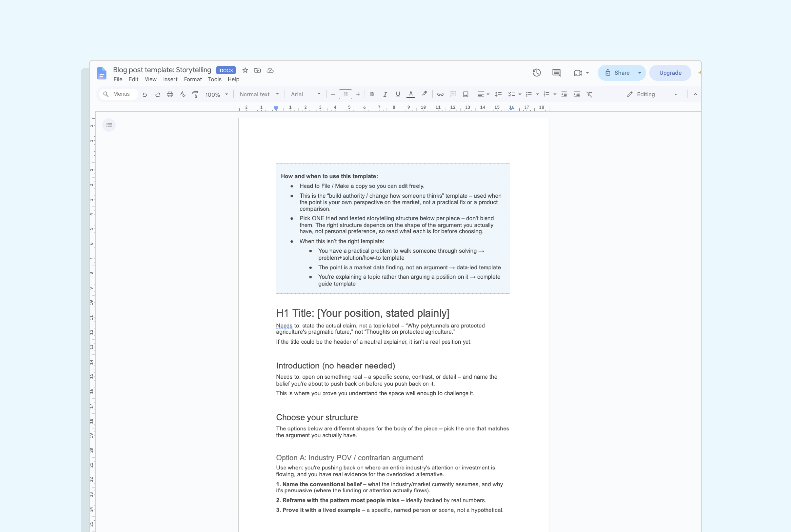Click the H1 Title heading text

[x=363, y=313]
